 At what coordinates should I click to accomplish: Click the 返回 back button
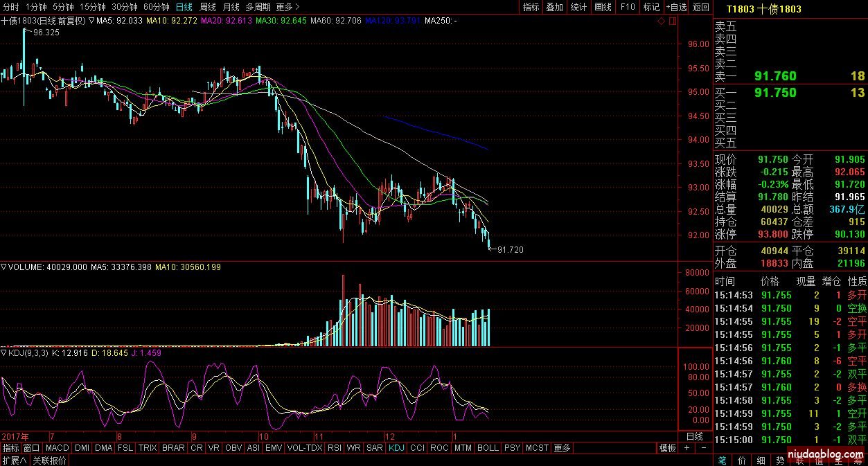click(701, 7)
